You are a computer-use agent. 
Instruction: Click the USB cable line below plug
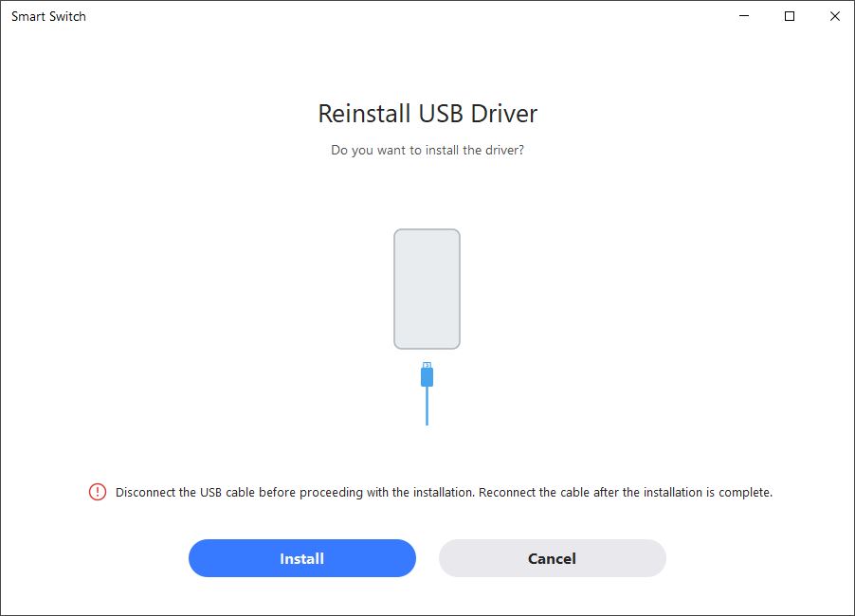coord(427,407)
